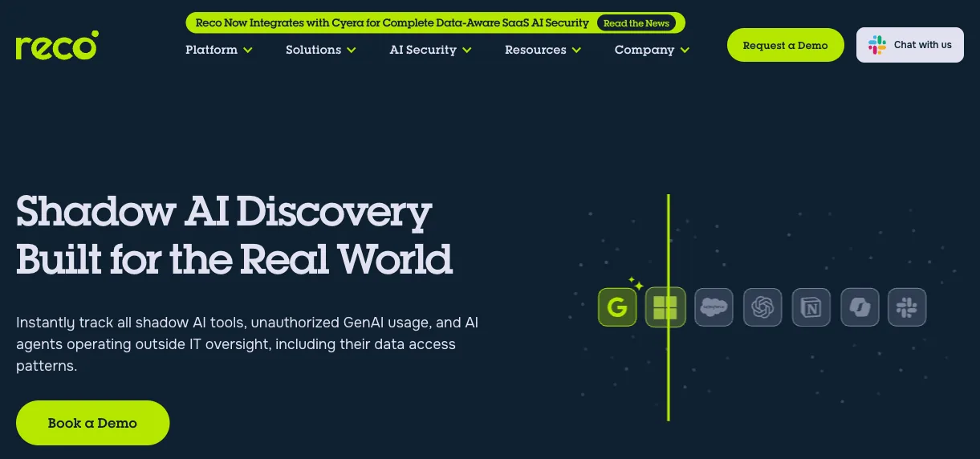Click the Slack icon in Chat with us
Viewport: 980px width, 459px height.
[x=877, y=45]
